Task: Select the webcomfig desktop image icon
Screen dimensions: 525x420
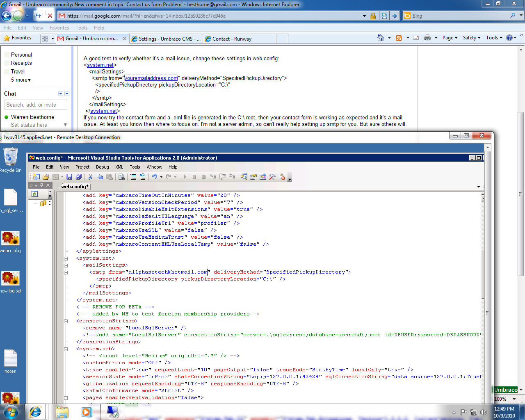Action: [x=10, y=242]
